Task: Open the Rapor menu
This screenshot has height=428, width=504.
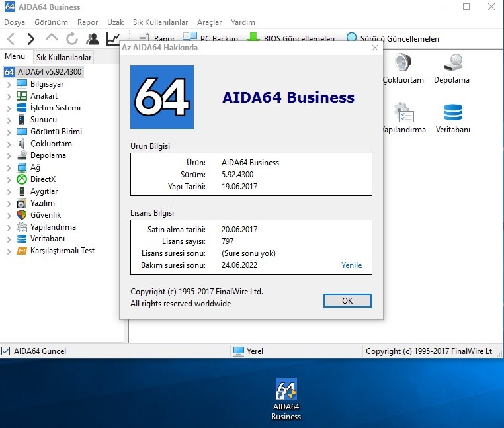Action: coord(87,22)
